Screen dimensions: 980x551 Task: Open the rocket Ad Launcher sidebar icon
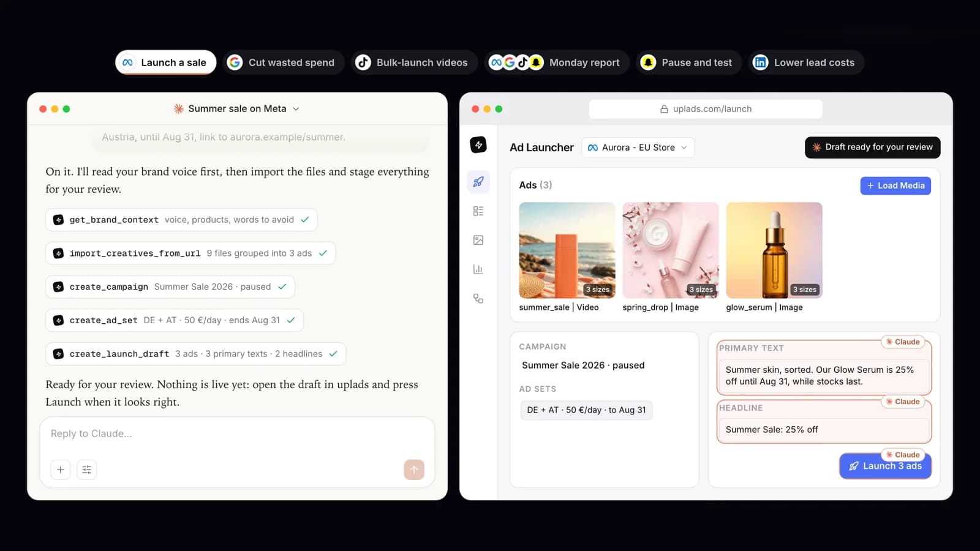tap(478, 182)
